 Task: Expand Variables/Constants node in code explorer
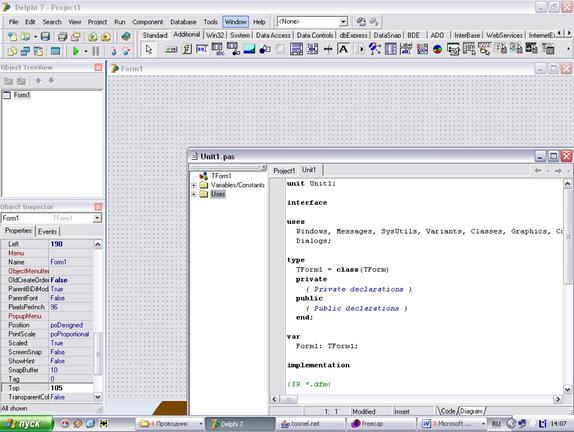tap(194, 185)
